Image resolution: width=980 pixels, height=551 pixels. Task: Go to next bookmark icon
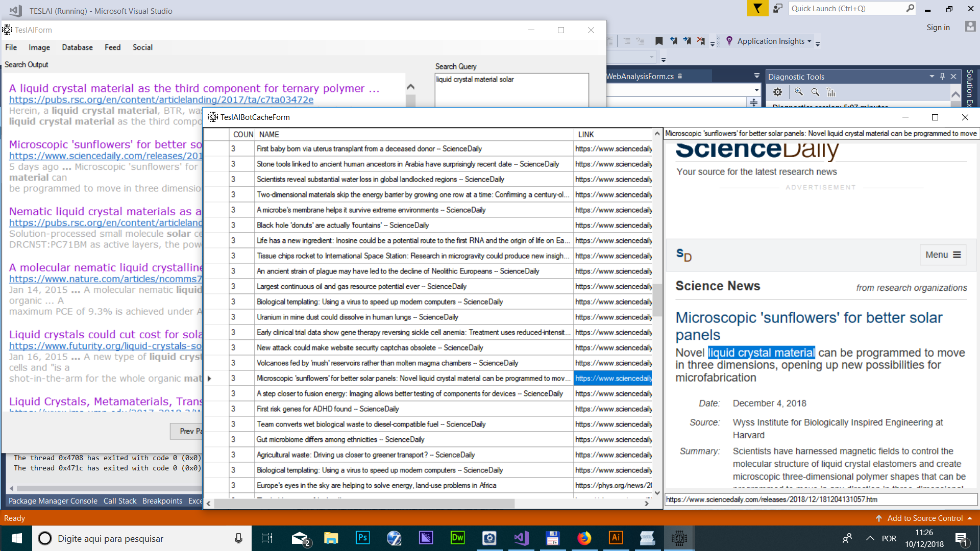[x=687, y=41]
